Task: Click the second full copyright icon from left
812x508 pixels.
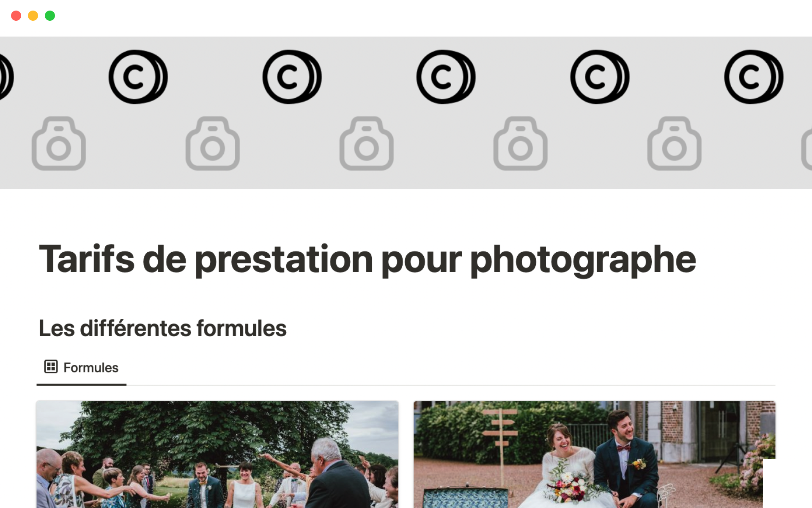Action: coord(292,77)
